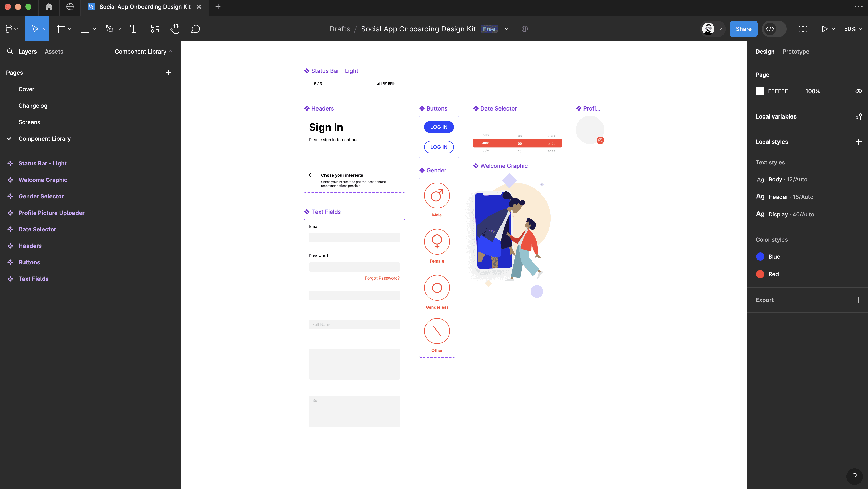Select the Rectangle shape tool

[85, 29]
